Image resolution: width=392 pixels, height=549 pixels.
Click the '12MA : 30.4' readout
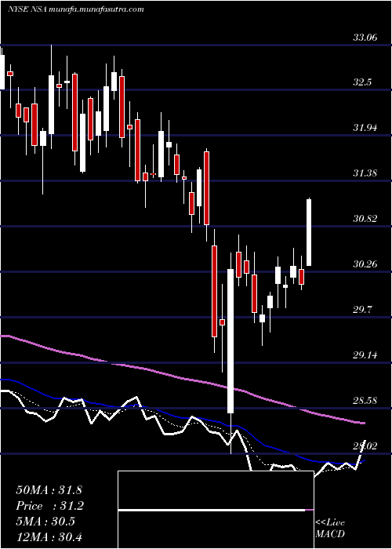[x=49, y=536]
